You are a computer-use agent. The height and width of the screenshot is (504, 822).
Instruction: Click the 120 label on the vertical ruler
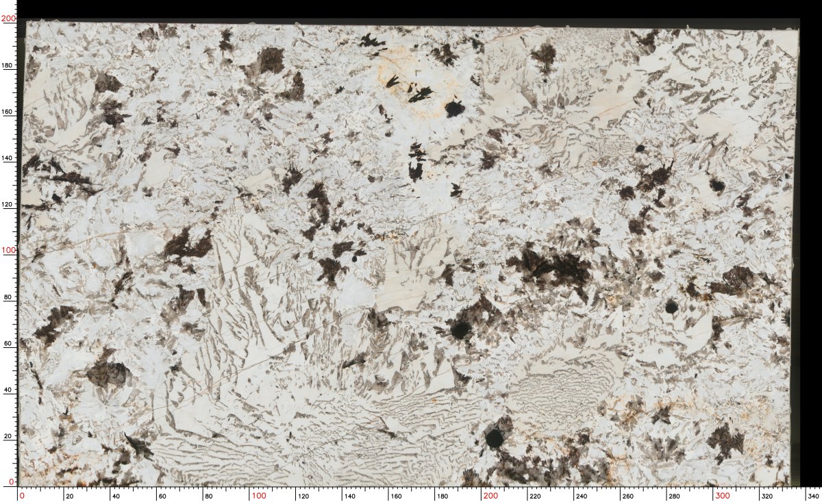click(x=8, y=205)
